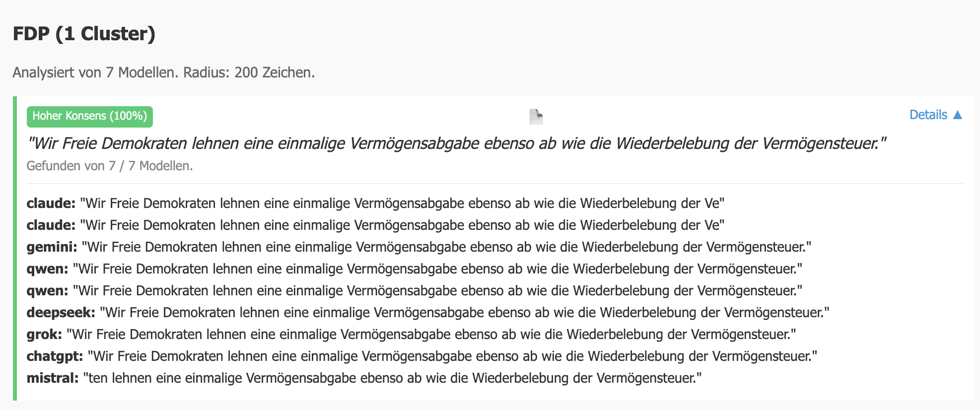Image resolution: width=980 pixels, height=410 pixels.
Task: Click the gemini result line
Action: click(x=419, y=247)
